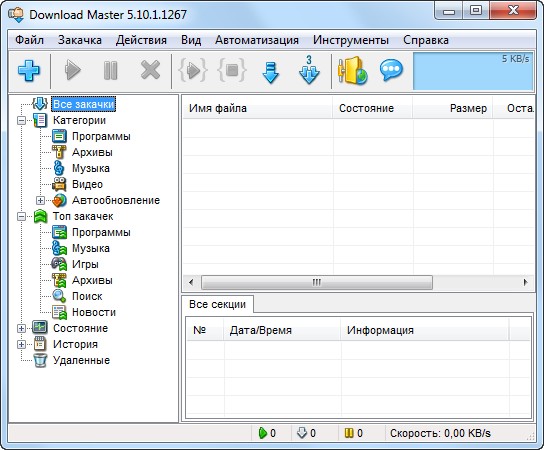
Task: Collapse the Категории tree node
Action: pyautogui.click(x=22, y=121)
